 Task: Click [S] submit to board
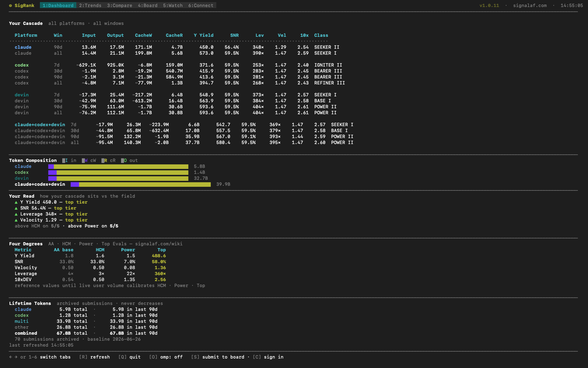(x=218, y=357)
